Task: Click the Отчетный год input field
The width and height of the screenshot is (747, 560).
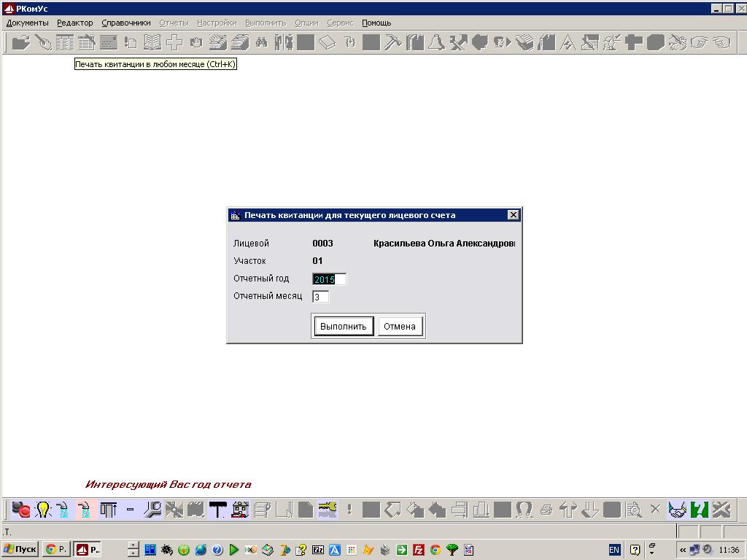Action: 329,279
